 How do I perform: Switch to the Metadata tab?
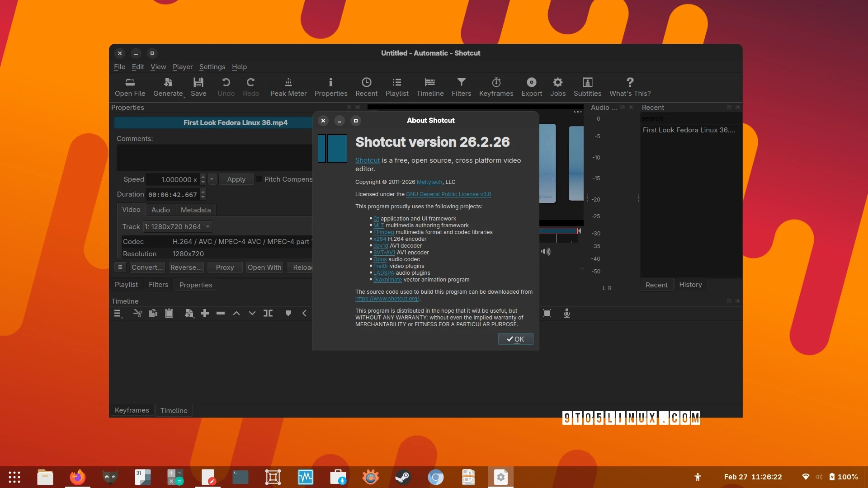(195, 210)
